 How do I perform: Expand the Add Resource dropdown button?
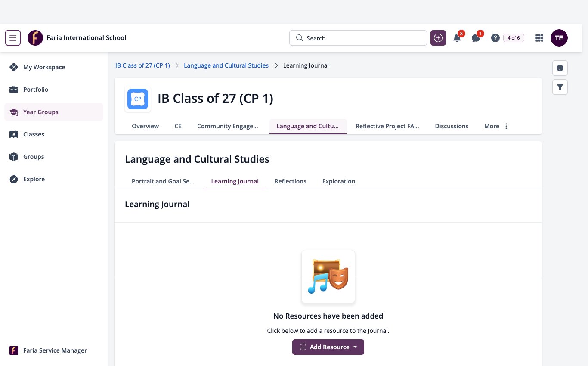tap(328, 347)
